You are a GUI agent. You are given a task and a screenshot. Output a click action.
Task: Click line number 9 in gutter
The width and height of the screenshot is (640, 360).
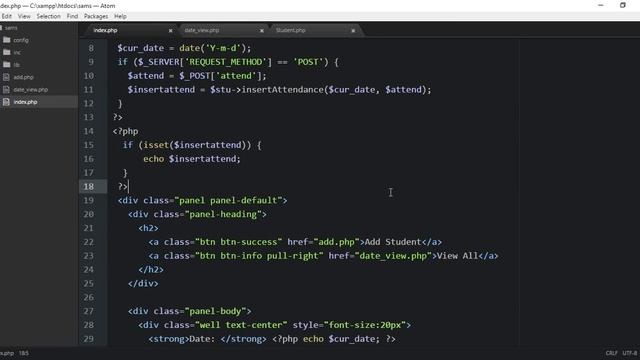(91, 62)
